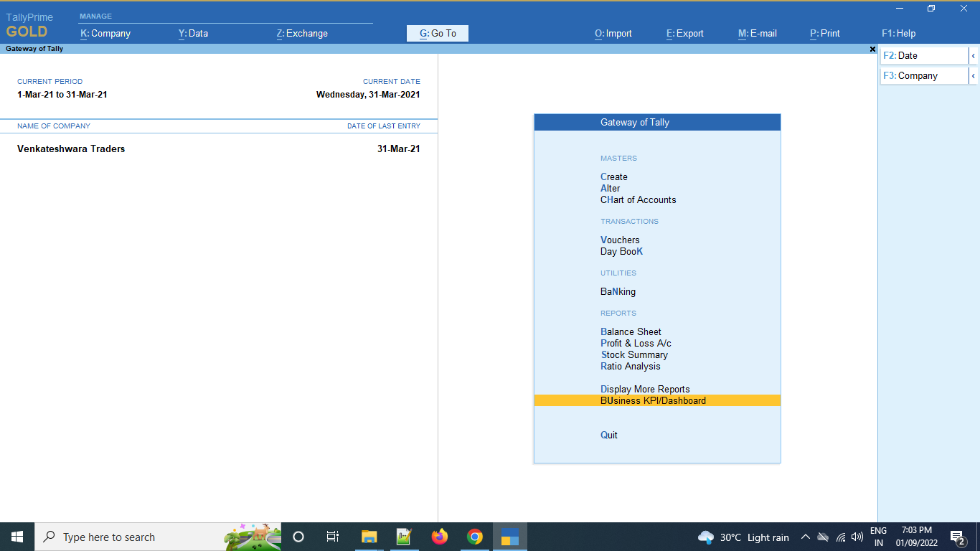Open the K: Company menu

coord(105,33)
